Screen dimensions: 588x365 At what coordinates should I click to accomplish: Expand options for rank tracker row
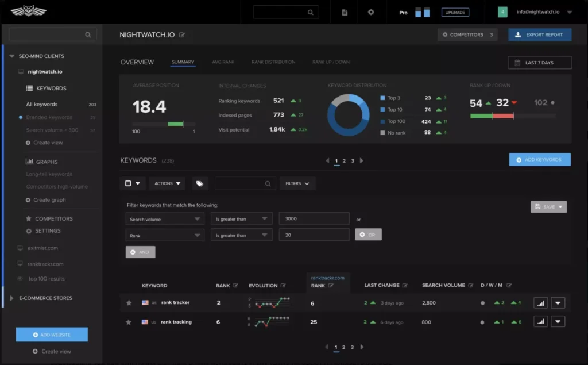coord(558,303)
